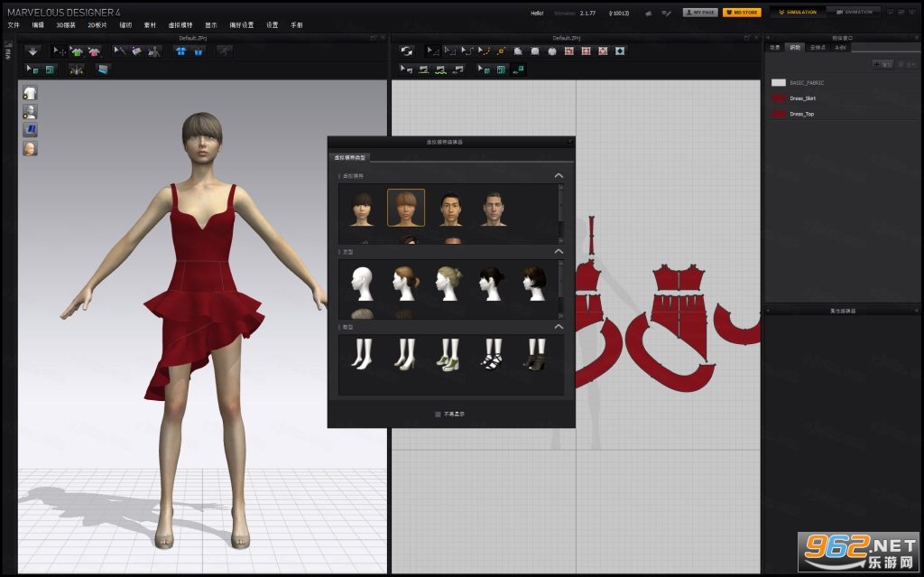The height and width of the screenshot is (577, 924).
Task: Select the first female avatar with dark hair
Action: coord(362,209)
